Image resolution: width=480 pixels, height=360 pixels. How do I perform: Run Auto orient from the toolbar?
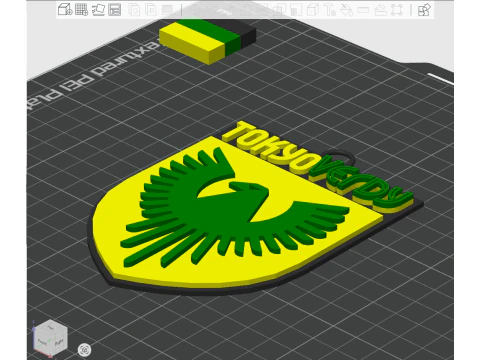(x=99, y=10)
